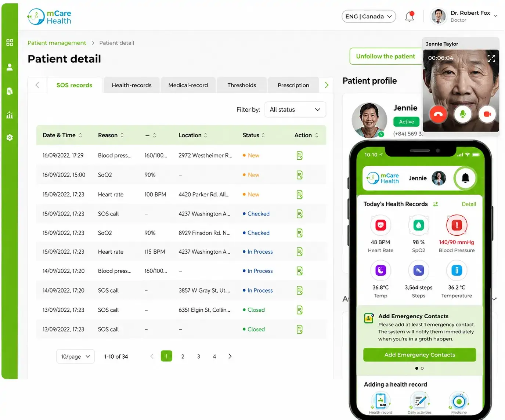The height and width of the screenshot is (420, 505).
Task: End the video call with red hang-up button
Action: click(x=438, y=114)
